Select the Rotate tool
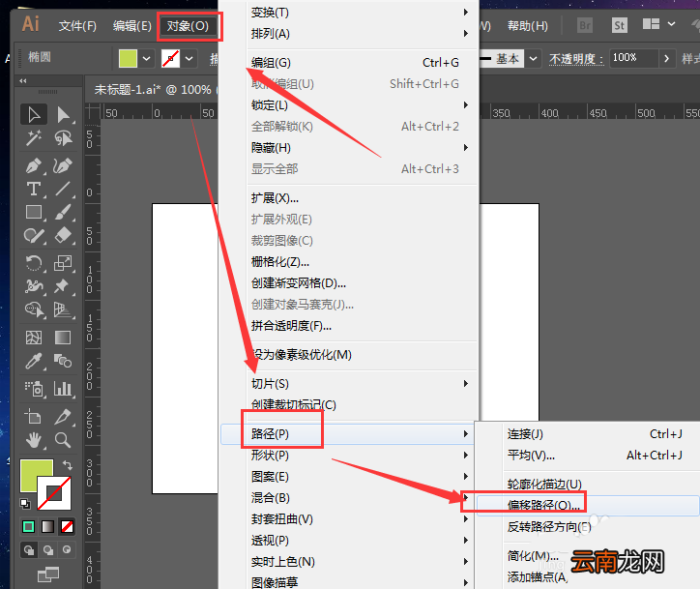 (34, 262)
